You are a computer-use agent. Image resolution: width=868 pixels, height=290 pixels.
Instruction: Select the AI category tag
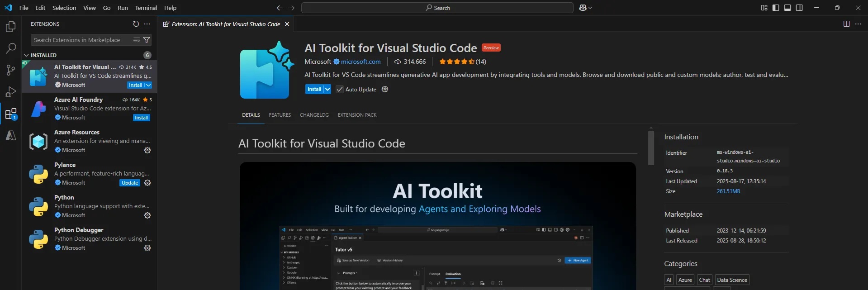point(669,280)
